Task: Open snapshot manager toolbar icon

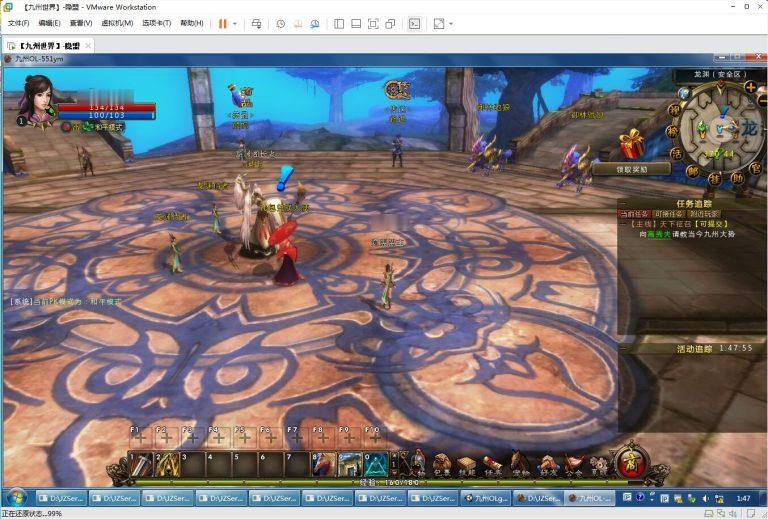Action: click(x=314, y=24)
